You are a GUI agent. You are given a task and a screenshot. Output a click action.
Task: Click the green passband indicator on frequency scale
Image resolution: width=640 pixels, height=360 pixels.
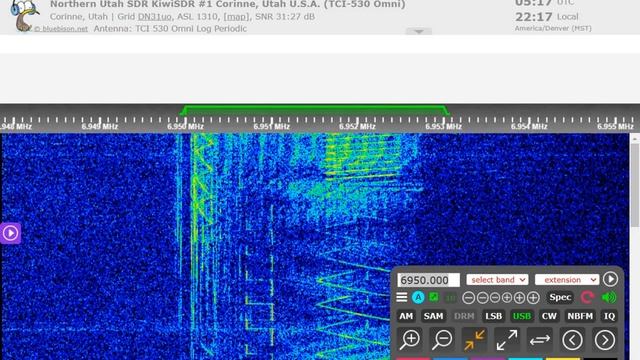pos(314,109)
